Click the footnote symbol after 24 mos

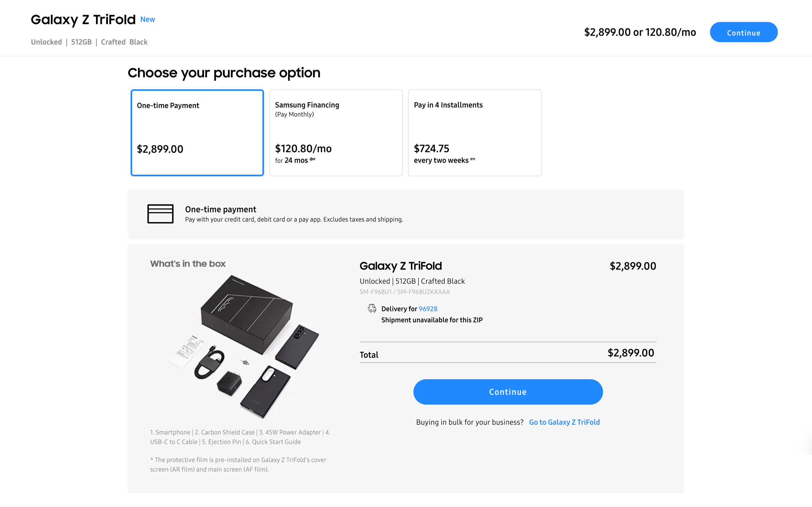pyautogui.click(x=312, y=159)
